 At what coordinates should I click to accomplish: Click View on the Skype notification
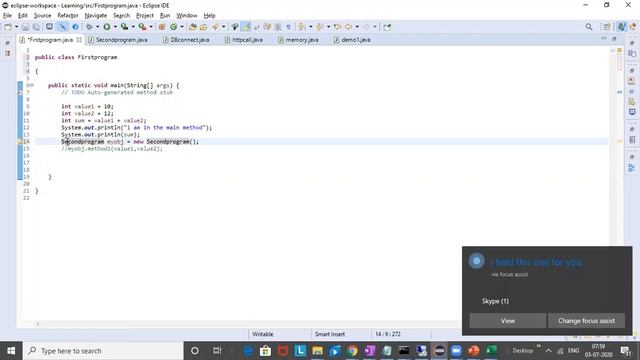point(507,321)
